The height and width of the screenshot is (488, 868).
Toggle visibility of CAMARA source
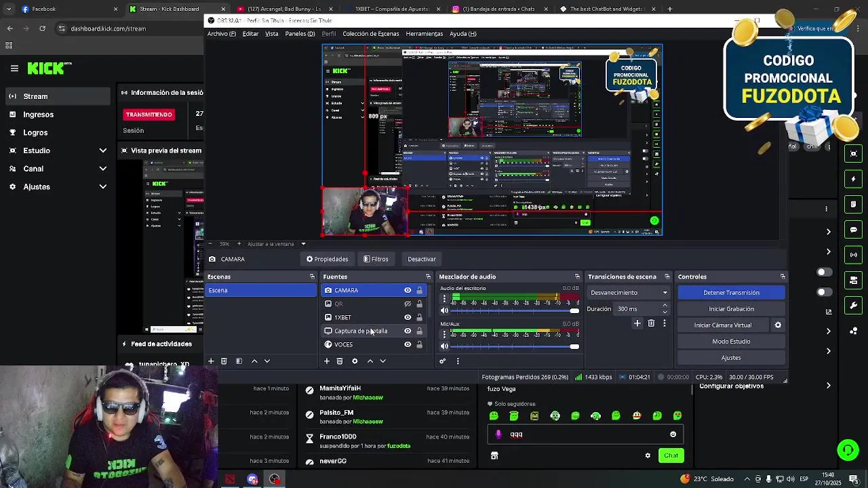coord(408,290)
